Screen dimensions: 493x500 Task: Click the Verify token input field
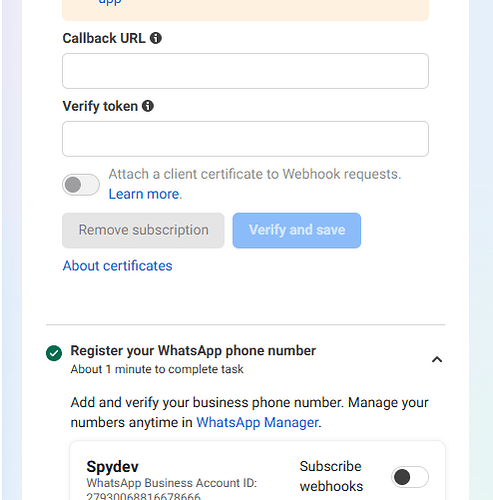point(245,139)
